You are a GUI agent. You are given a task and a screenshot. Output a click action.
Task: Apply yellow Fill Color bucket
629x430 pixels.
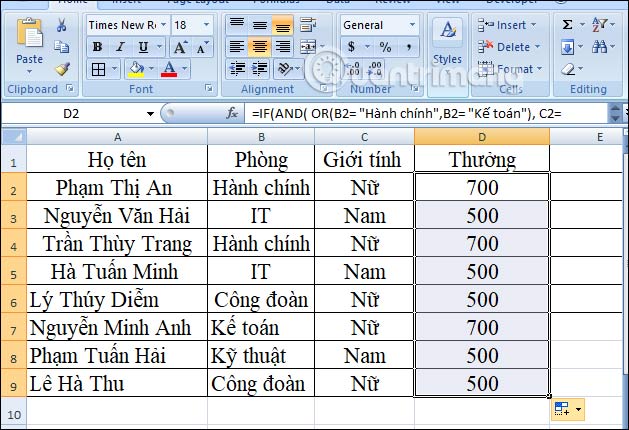point(136,69)
